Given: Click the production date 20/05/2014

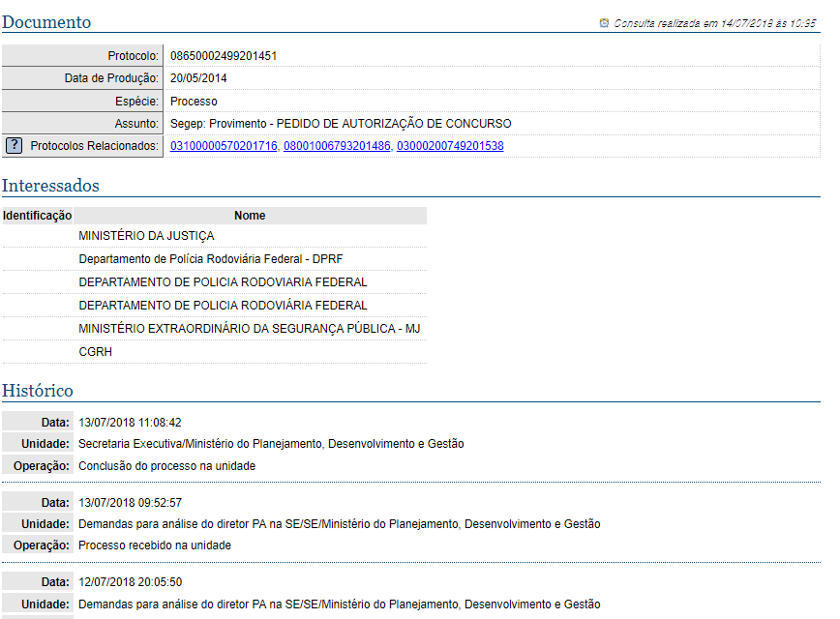Looking at the screenshot, I should [198, 78].
